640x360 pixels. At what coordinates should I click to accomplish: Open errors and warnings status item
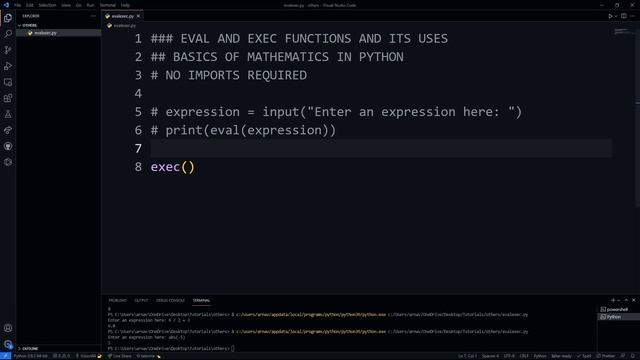click(x=62, y=356)
